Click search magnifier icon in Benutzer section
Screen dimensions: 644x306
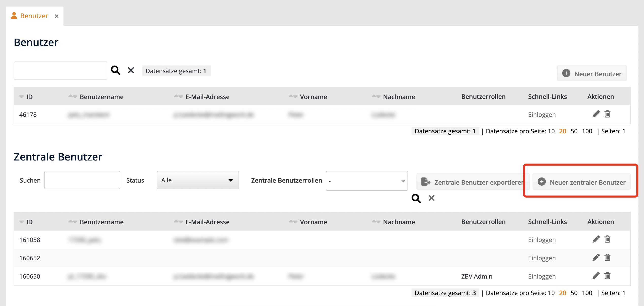tap(115, 70)
